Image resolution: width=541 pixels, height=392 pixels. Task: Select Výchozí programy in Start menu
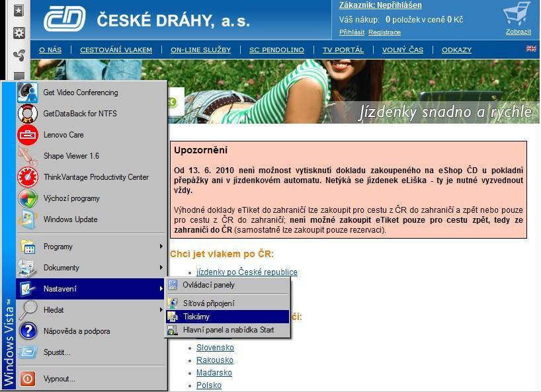click(91, 198)
